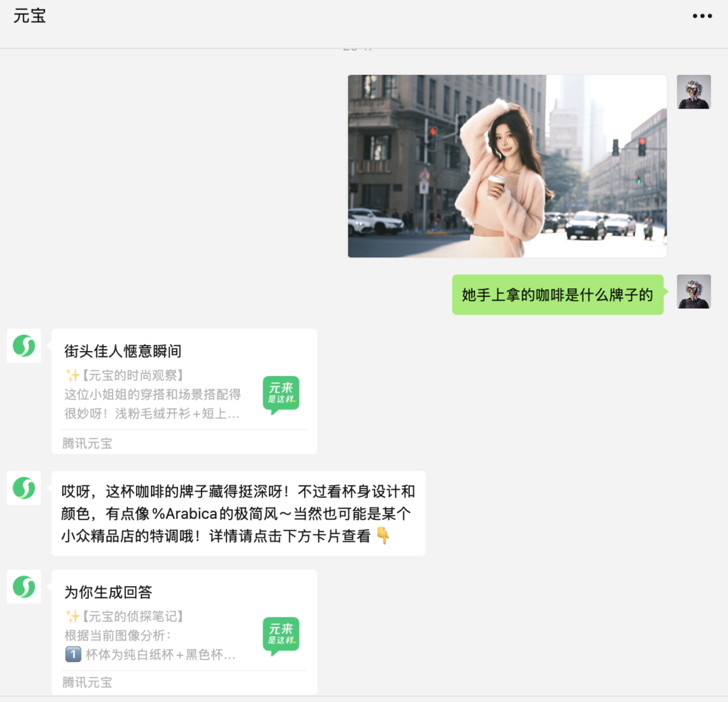This screenshot has height=702, width=728.
Task: Open the three-dot more options menu
Action: click(x=702, y=15)
